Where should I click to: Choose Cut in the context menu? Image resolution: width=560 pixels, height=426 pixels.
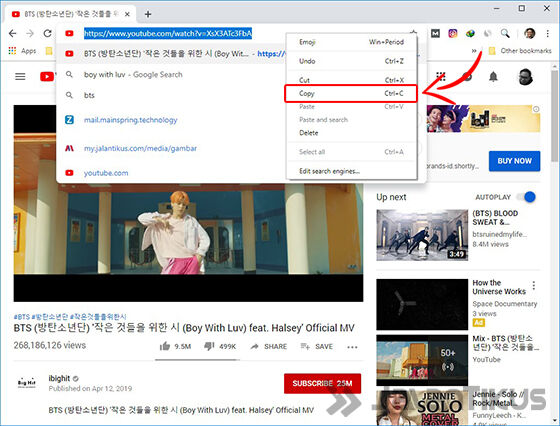pyautogui.click(x=351, y=80)
